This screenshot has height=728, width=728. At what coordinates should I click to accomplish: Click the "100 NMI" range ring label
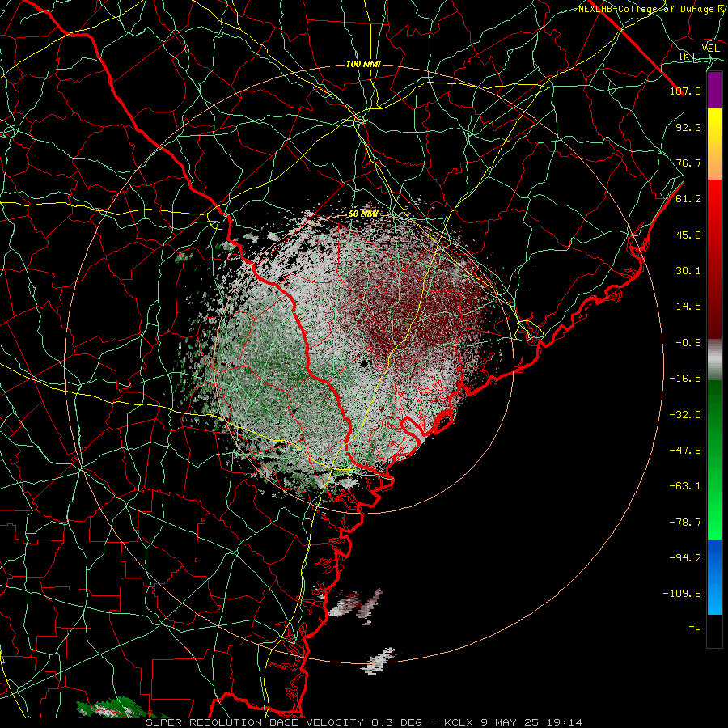pos(363,64)
